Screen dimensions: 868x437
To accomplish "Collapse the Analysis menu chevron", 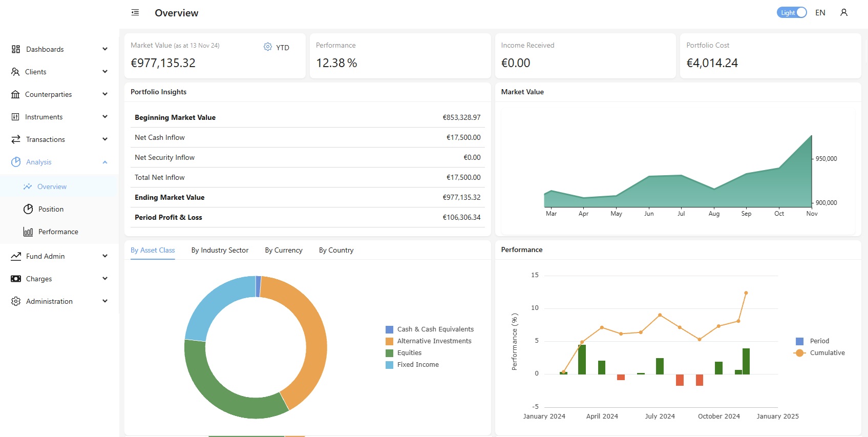I will (105, 162).
